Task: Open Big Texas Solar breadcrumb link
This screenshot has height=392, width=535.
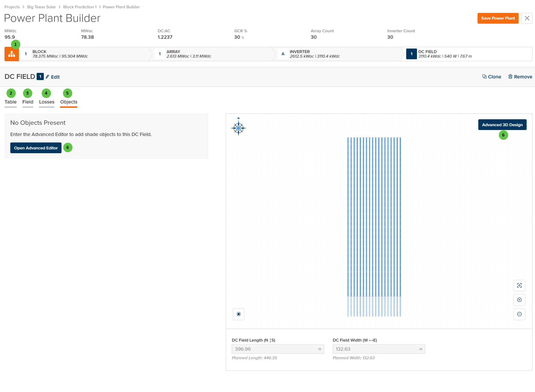Action: tap(41, 7)
